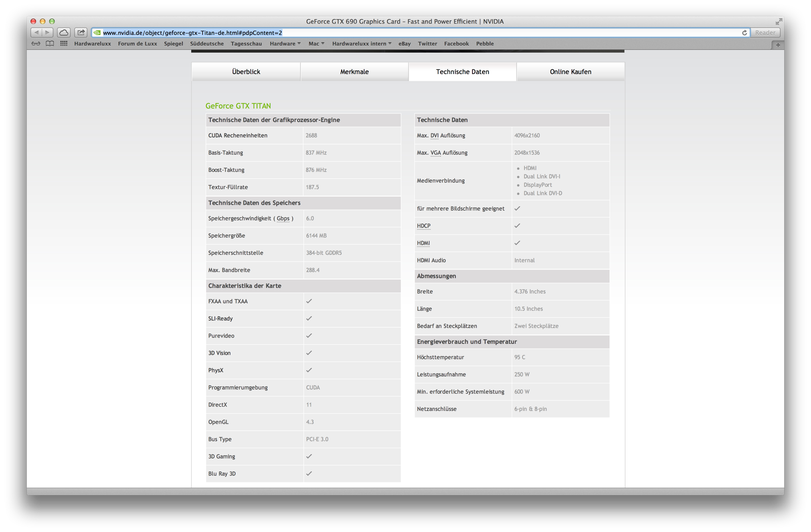Click the PCI-E 3.0 bus type value
The height and width of the screenshot is (532, 811).
[317, 439]
